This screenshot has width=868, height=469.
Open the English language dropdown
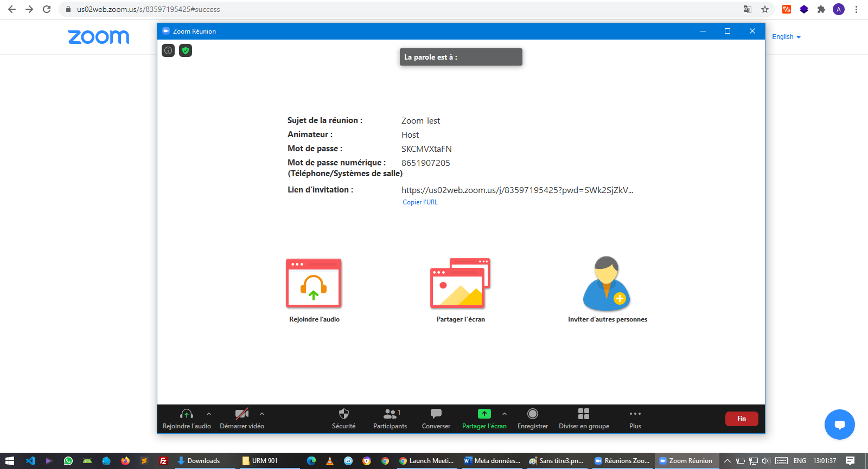(786, 37)
